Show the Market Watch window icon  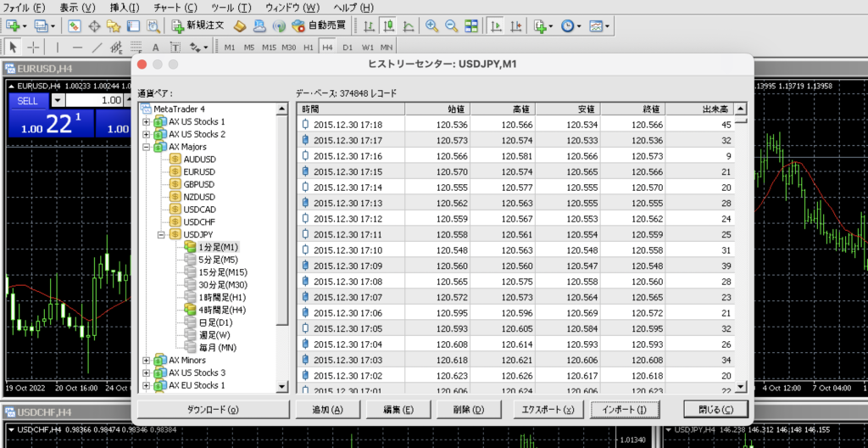point(75,25)
